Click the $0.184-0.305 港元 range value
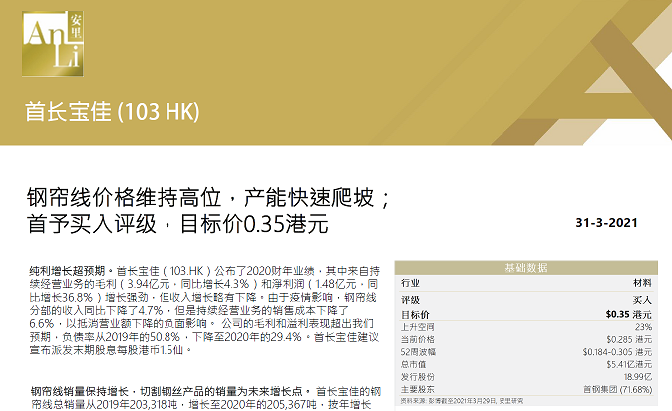This screenshot has width=672, height=411. coord(617,352)
